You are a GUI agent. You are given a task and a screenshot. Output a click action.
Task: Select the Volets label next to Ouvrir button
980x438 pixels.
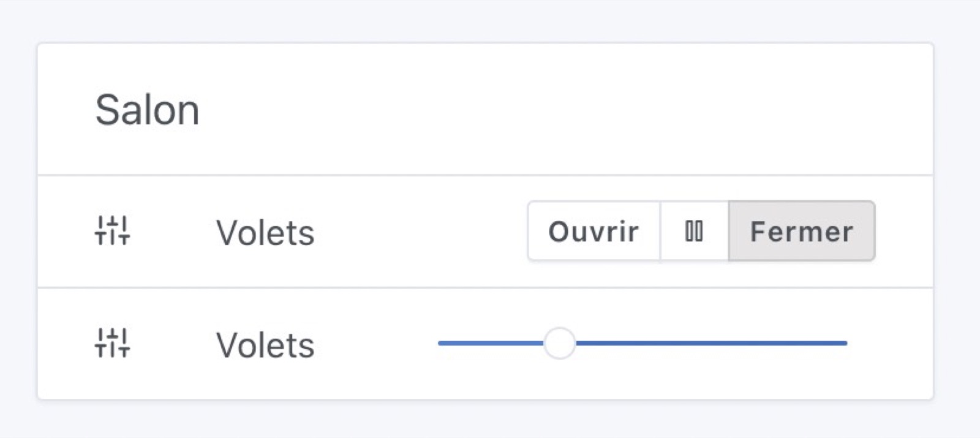(265, 233)
